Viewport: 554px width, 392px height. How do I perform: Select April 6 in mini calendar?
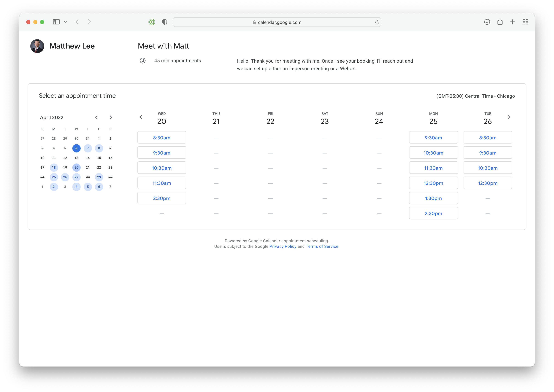point(76,148)
